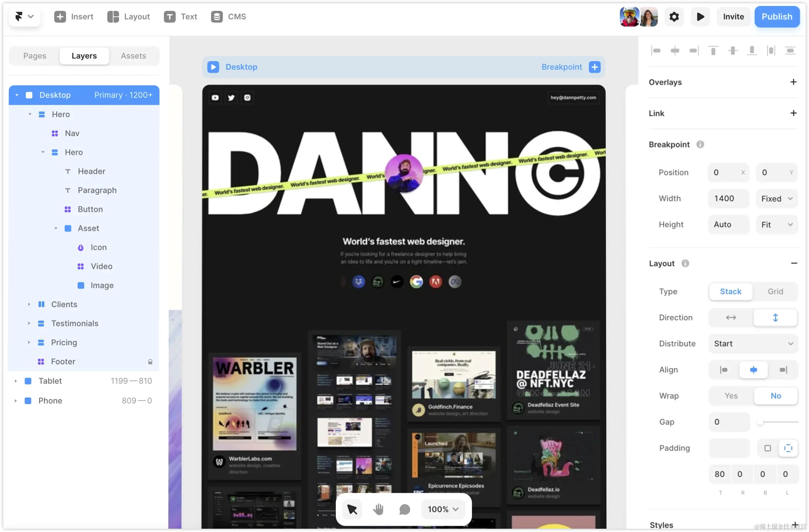Click the settings gear icon
Screen dimensions: 809x532
674,17
